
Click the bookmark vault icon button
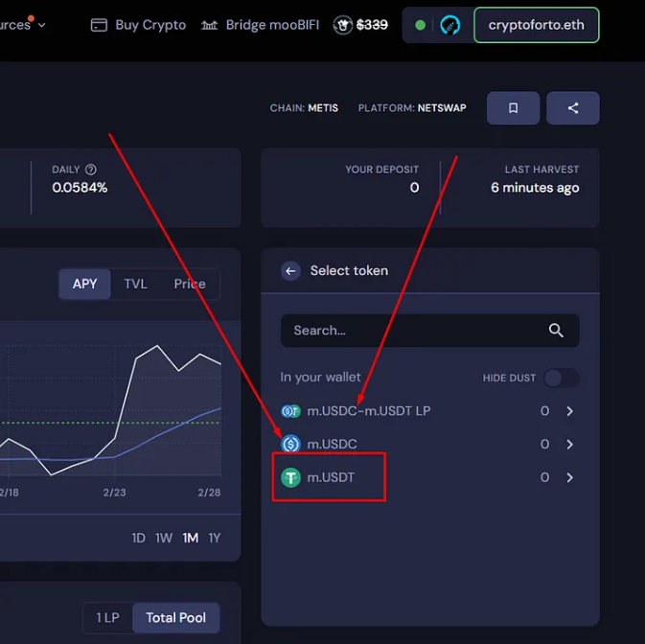coord(513,107)
